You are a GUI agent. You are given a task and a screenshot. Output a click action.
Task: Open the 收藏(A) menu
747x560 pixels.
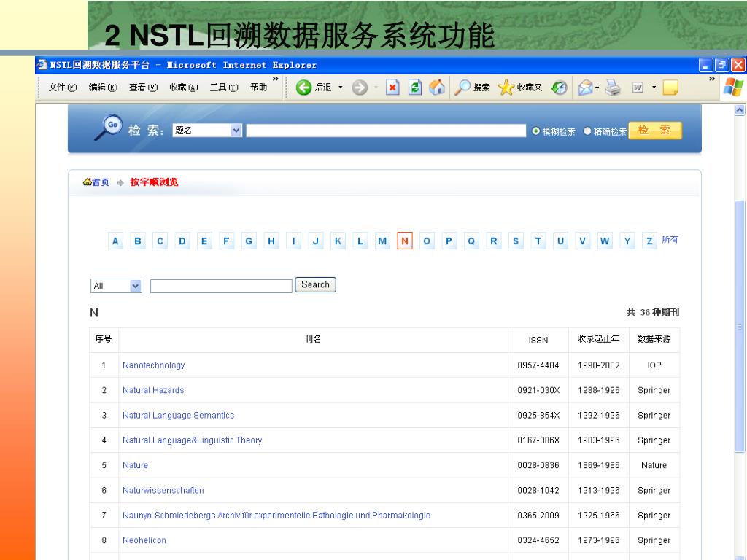[x=184, y=87]
